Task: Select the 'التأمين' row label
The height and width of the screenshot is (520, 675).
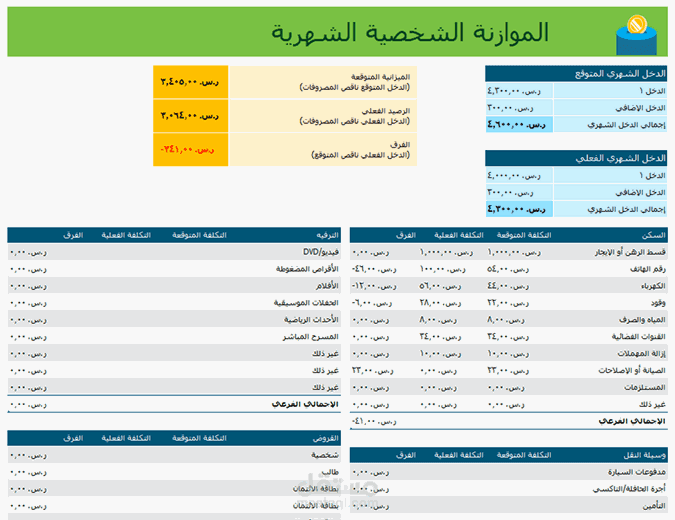Action: (x=654, y=506)
